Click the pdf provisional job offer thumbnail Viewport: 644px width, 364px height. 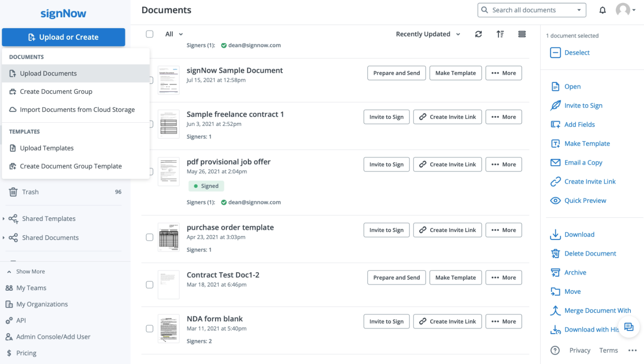point(168,171)
